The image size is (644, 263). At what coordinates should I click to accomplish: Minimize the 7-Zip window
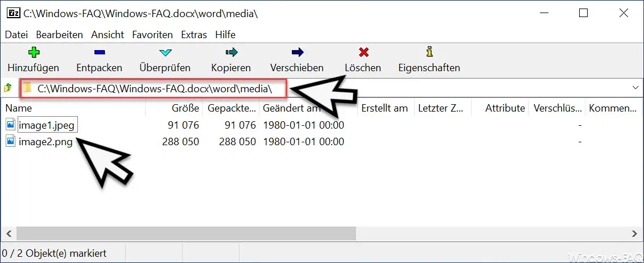[x=543, y=13]
